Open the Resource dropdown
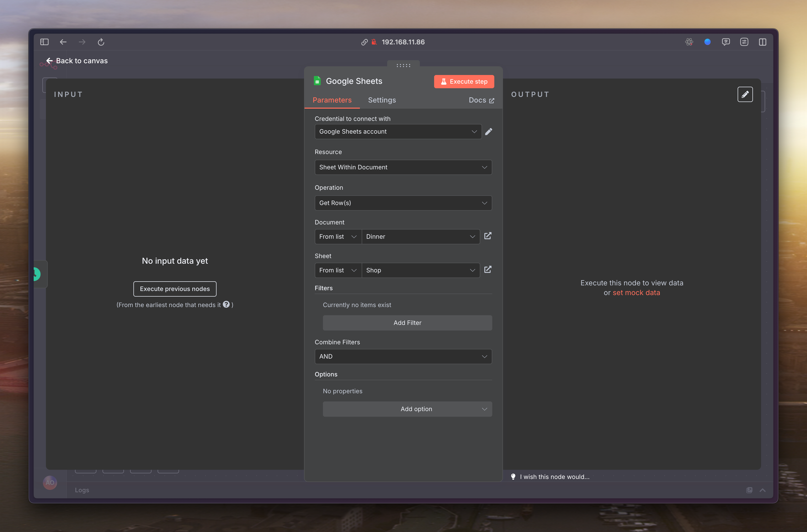This screenshot has width=807, height=532. (x=403, y=167)
